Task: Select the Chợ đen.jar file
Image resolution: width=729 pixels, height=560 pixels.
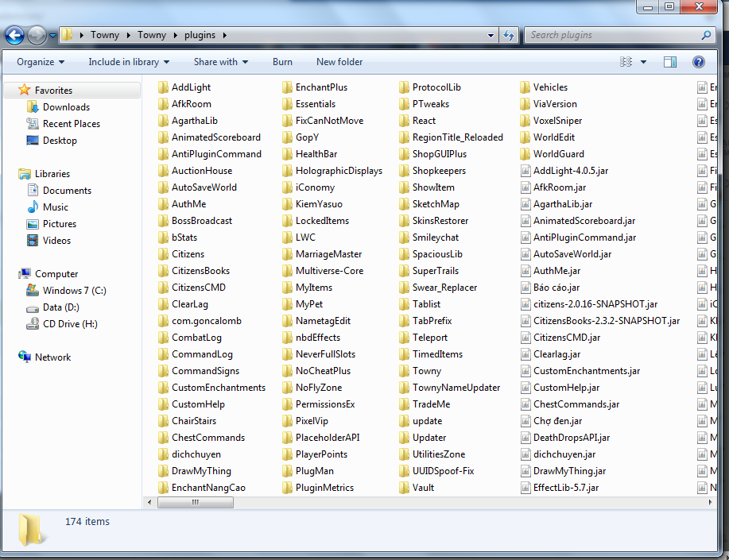Action: pos(552,421)
